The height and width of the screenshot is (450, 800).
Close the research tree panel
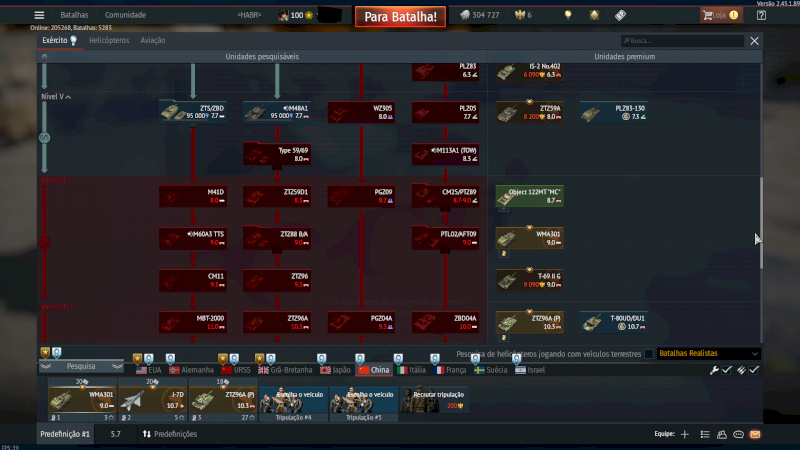point(754,41)
